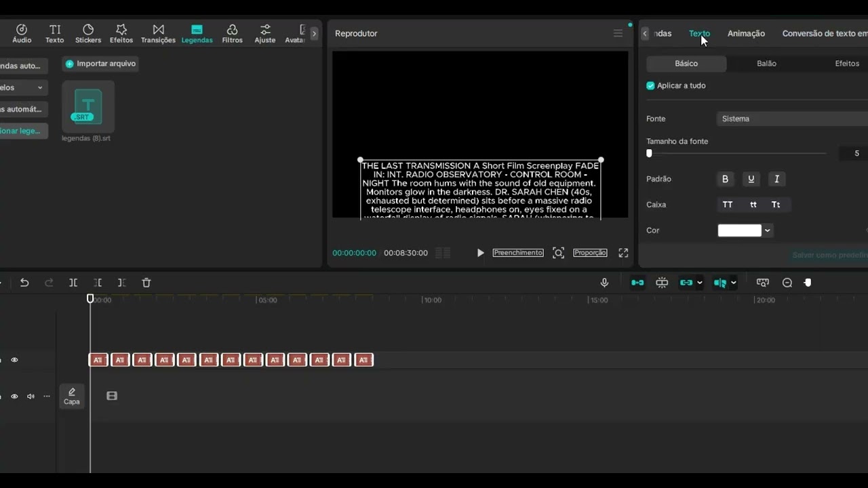The image size is (868, 488).
Task: Switch to the Animação tab
Action: point(746,33)
